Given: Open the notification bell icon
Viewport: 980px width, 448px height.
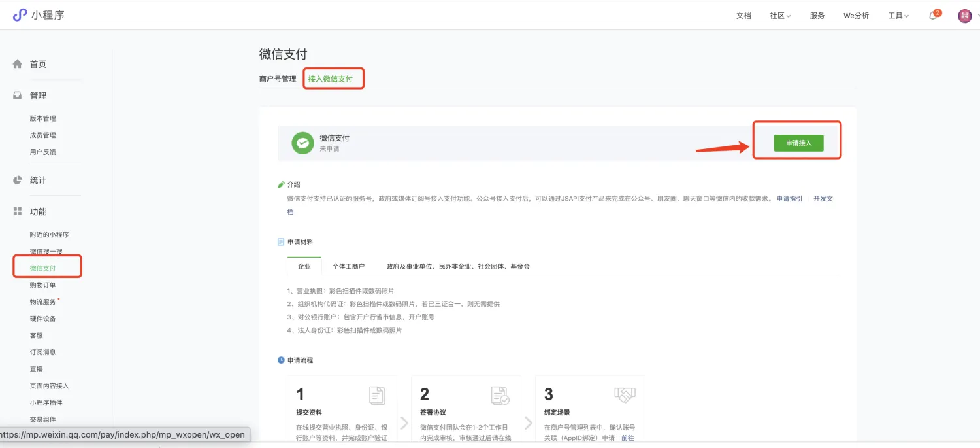Looking at the screenshot, I should (933, 16).
